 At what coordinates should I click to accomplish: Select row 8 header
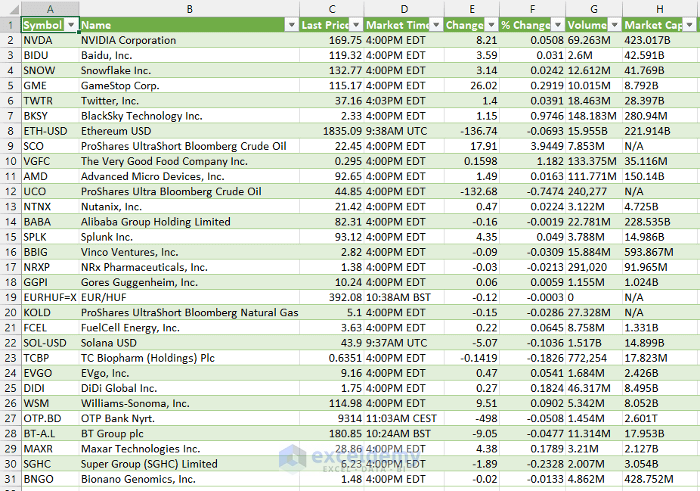(x=11, y=131)
